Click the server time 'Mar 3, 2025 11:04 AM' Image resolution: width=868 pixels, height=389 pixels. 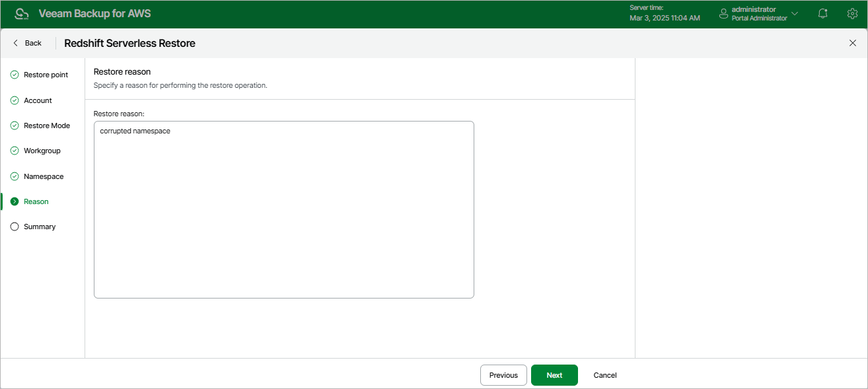click(x=665, y=18)
